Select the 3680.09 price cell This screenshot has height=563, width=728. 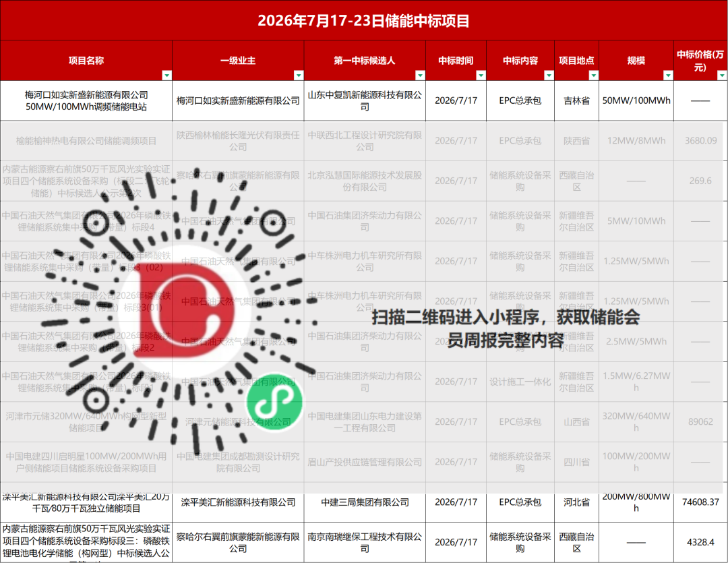(700, 141)
